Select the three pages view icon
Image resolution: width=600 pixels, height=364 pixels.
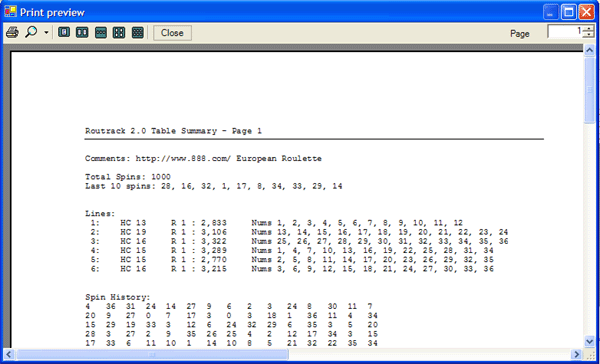(101, 33)
